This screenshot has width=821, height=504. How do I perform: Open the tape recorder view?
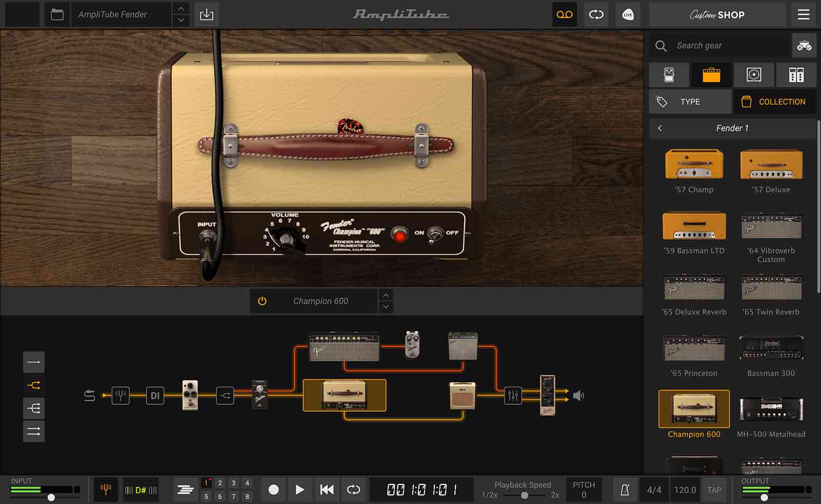(x=564, y=14)
